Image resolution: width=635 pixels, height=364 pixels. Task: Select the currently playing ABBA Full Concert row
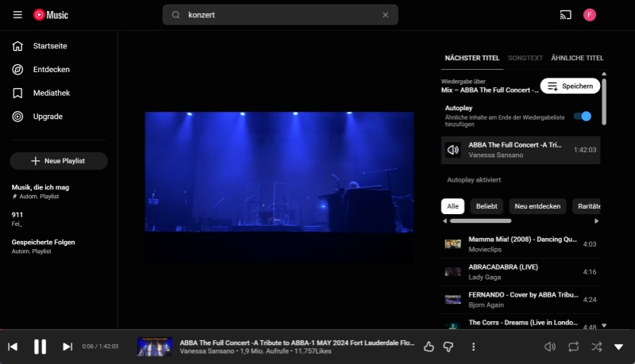(x=521, y=150)
